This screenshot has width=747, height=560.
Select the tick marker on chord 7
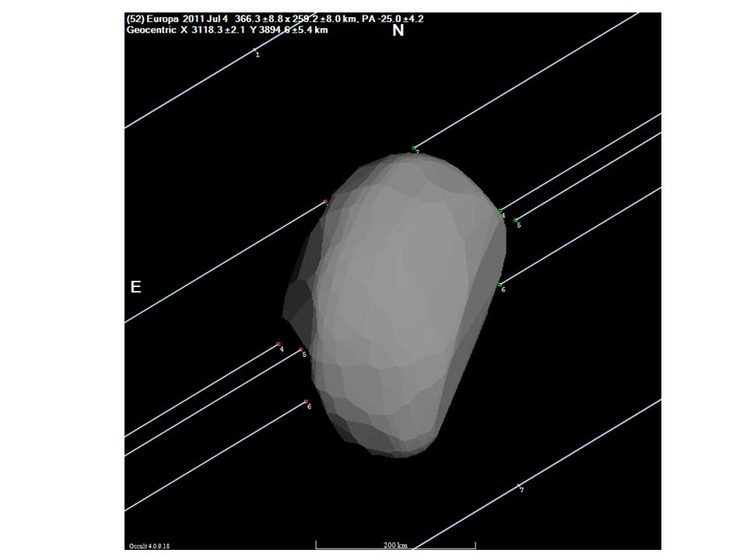[x=518, y=486]
